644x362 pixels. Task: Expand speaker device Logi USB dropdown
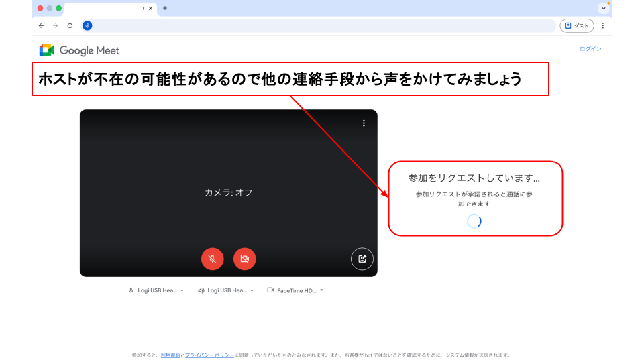pyautogui.click(x=226, y=290)
